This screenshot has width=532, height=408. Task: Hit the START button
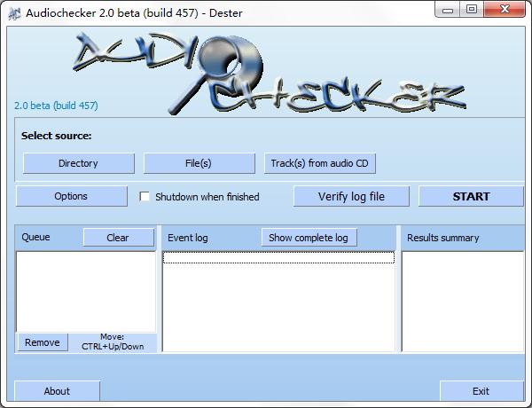[x=471, y=196]
